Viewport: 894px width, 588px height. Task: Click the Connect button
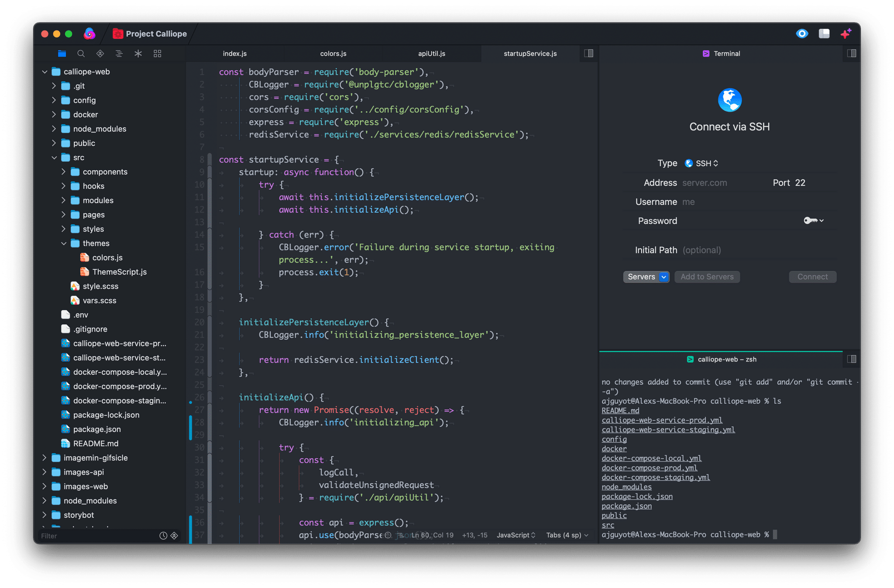click(812, 277)
